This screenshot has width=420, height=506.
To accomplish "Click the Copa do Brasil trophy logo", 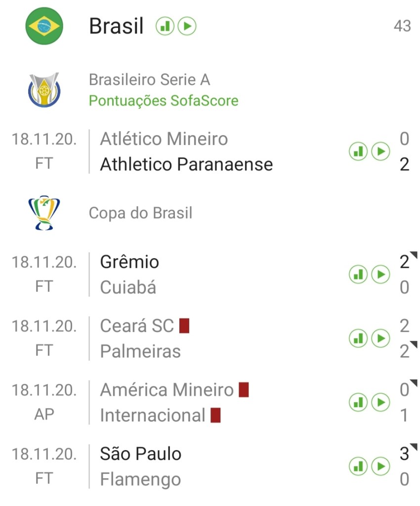I will 44,213.
